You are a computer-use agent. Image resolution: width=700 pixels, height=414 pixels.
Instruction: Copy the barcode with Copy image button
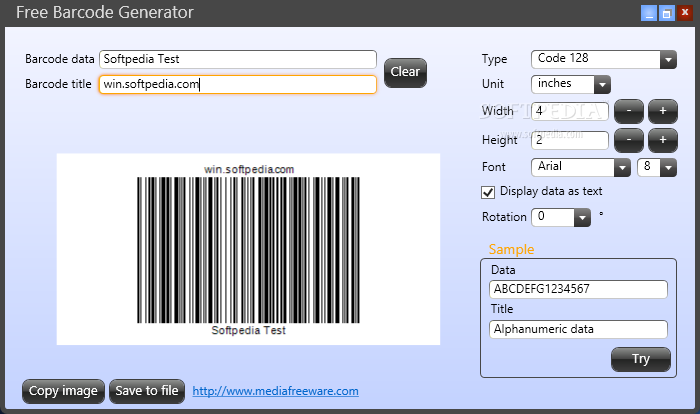(x=63, y=391)
